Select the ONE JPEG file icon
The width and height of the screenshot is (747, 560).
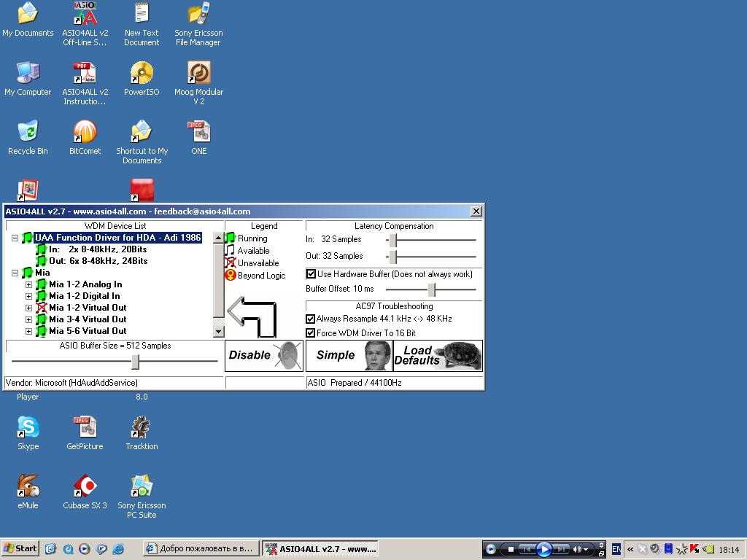(198, 138)
